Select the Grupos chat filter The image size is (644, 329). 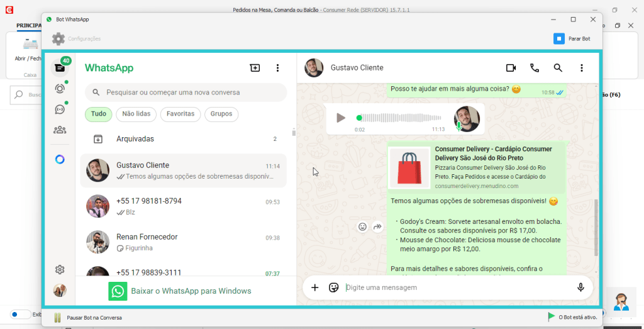tap(221, 114)
